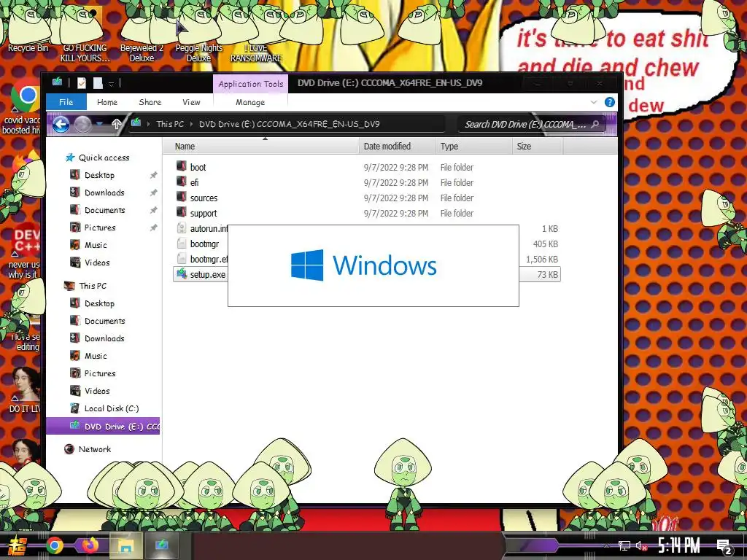Open Quick access in navigation pane
The height and width of the screenshot is (560, 747).
click(104, 157)
